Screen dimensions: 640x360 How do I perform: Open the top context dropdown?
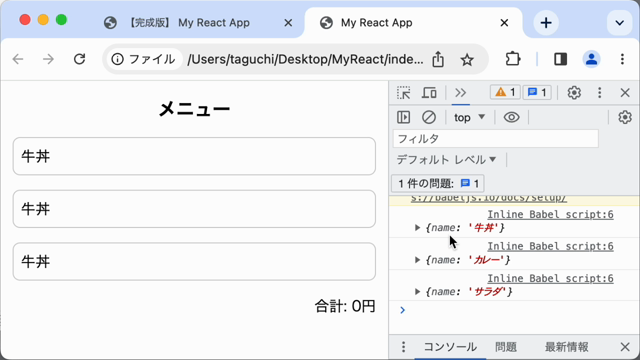coord(469,118)
